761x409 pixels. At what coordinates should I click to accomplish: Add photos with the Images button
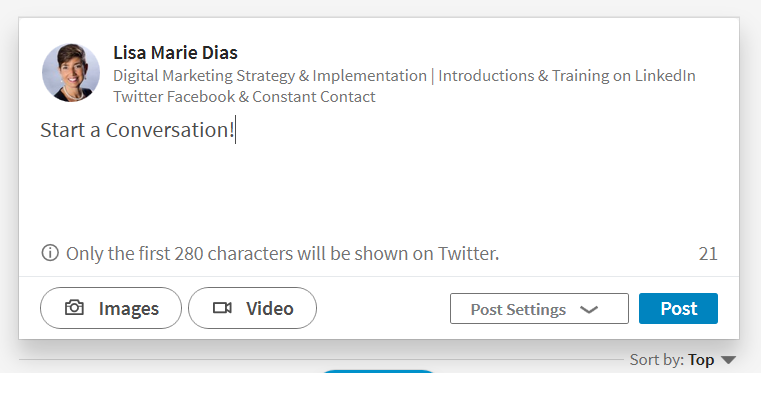point(111,308)
